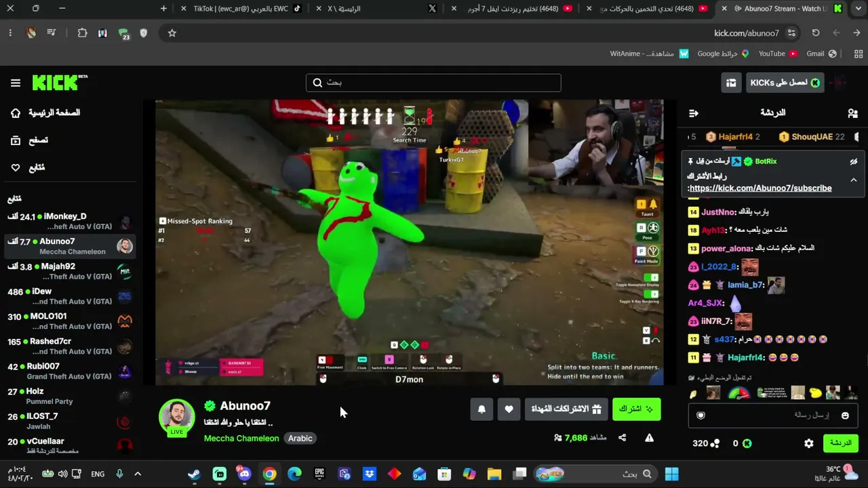Open Browse (تصفح) in the sidebar

click(x=29, y=140)
